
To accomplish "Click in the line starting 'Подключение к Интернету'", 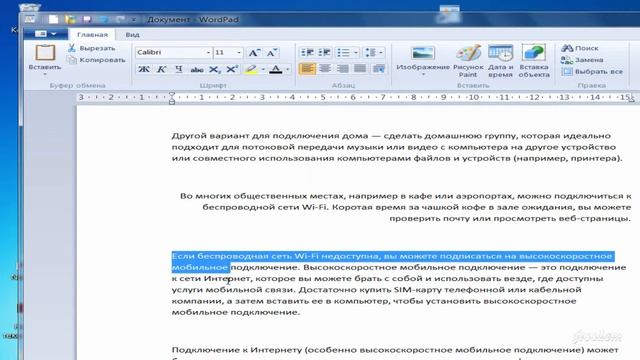I will (x=395, y=350).
